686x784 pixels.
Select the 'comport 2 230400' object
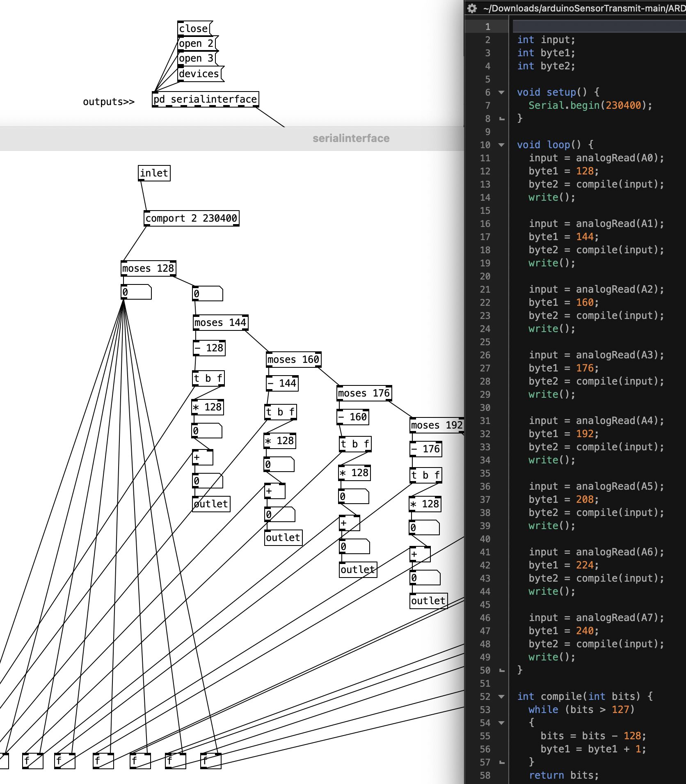click(x=191, y=218)
